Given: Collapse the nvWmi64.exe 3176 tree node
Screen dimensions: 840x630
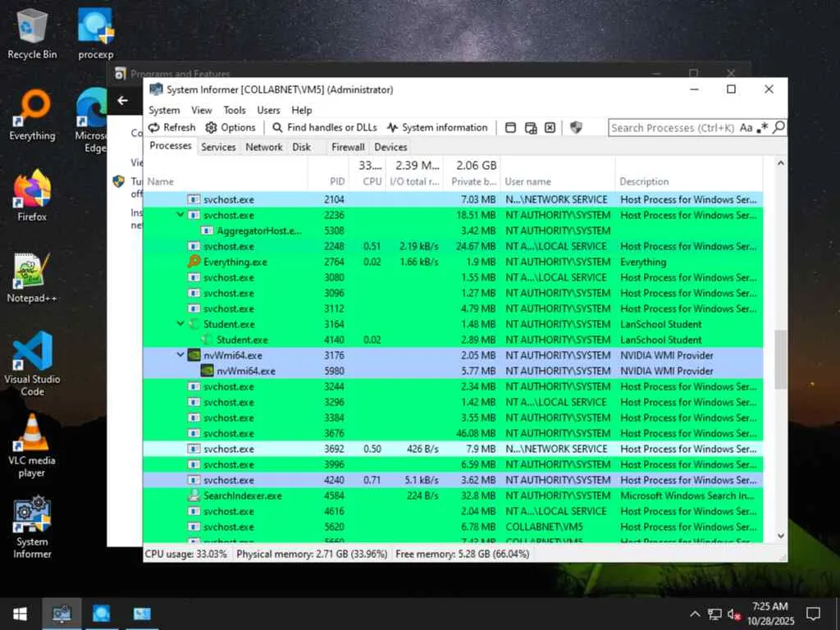Looking at the screenshot, I should 180,355.
